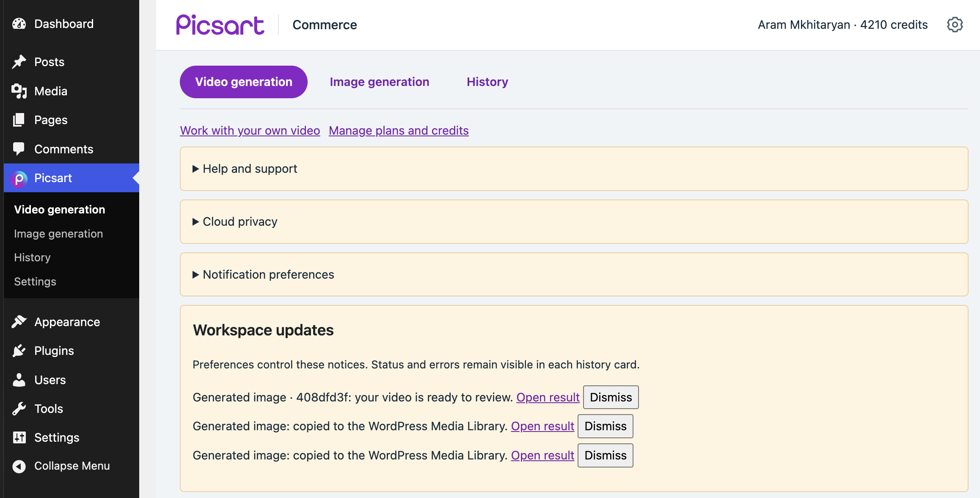This screenshot has width=980, height=498.
Task: Open result for the 408dfd3f video notice
Action: 548,397
